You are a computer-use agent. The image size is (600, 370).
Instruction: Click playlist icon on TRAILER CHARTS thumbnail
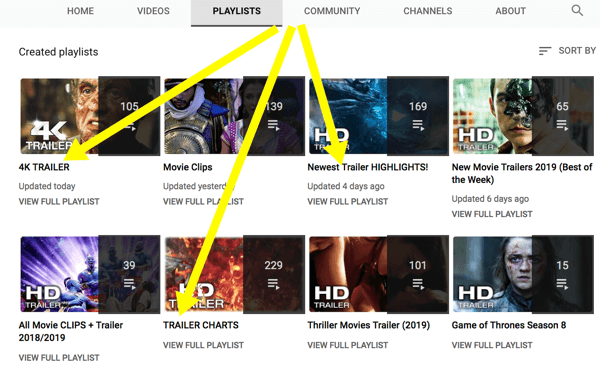(274, 284)
